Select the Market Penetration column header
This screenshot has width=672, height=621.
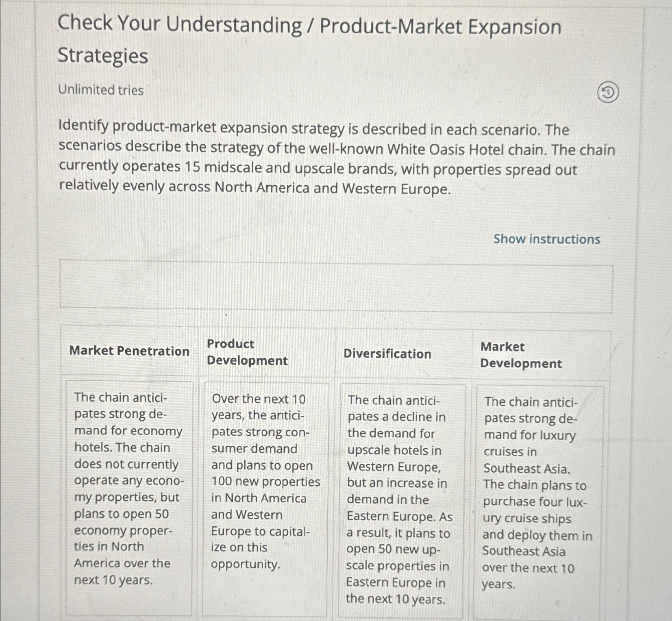(130, 351)
